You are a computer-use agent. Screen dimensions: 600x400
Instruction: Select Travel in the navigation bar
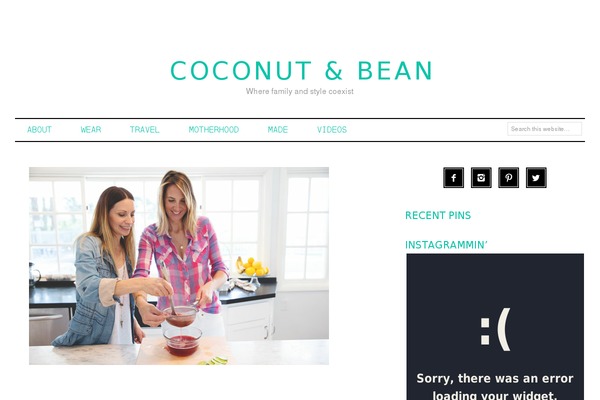(x=144, y=130)
